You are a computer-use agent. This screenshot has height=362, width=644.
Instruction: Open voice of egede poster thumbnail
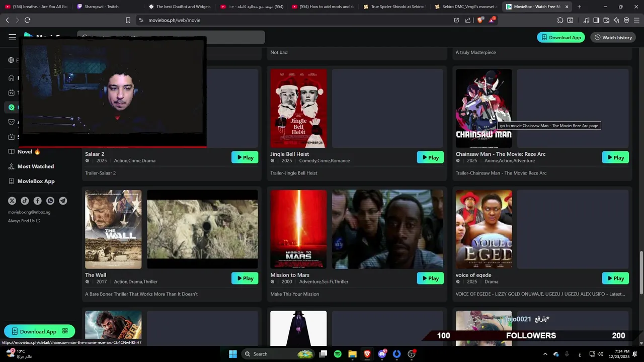pos(484,229)
